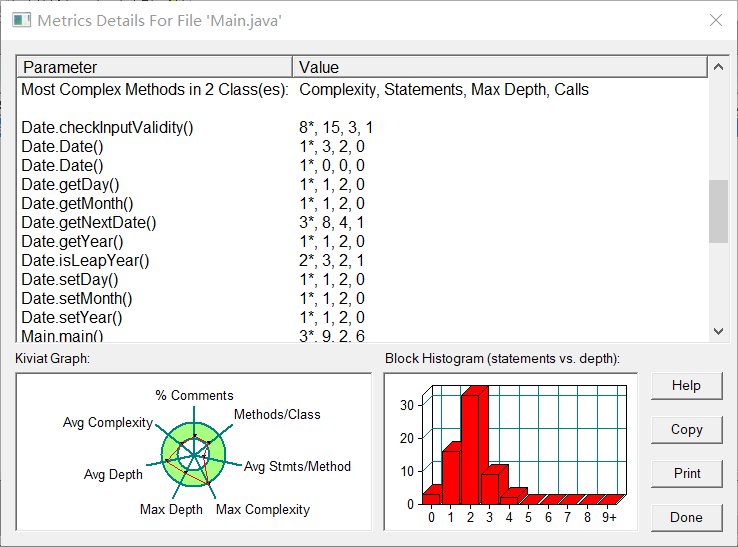Click 'Avg Depth' label in Kiviat graph
The image size is (738, 547).
click(x=113, y=474)
